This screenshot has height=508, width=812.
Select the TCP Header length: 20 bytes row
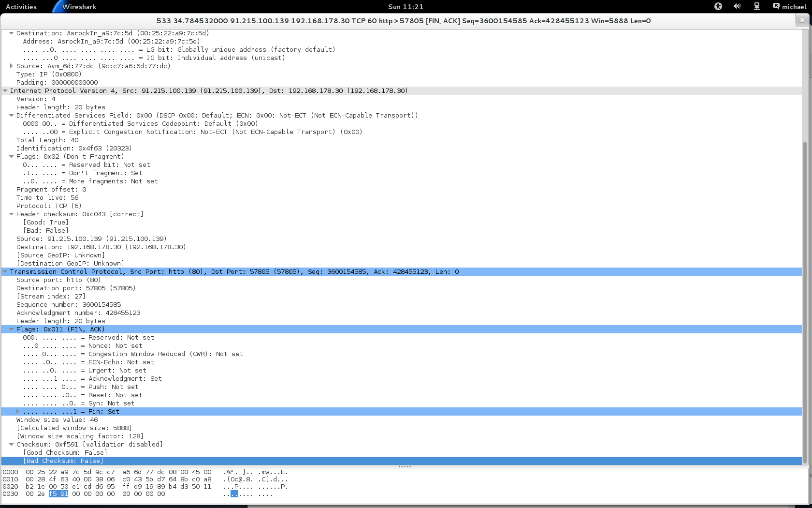(402, 321)
